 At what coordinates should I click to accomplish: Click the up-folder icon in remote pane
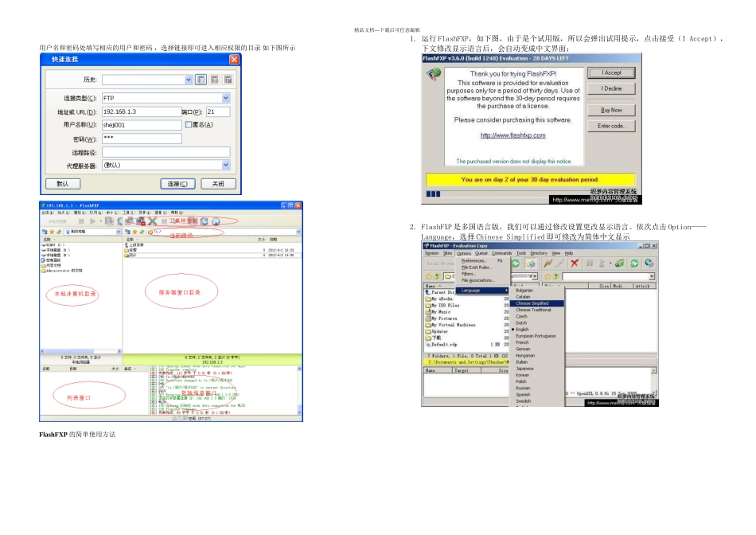click(556, 276)
